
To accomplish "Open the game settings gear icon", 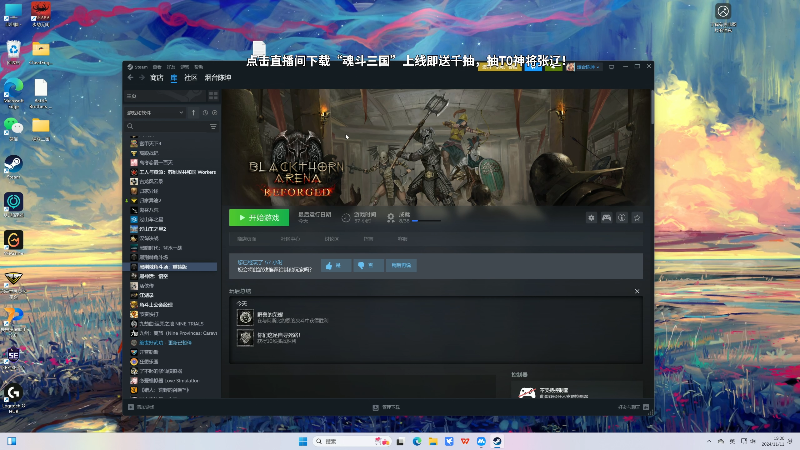I will tap(591, 218).
